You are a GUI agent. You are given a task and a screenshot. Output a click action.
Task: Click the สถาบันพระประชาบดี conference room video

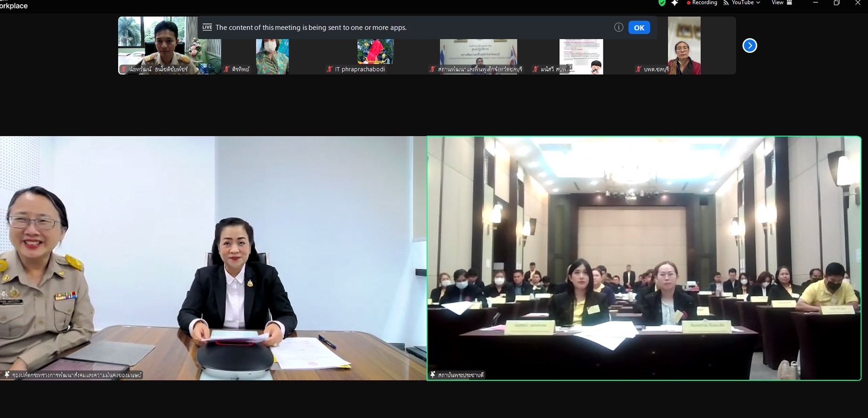coord(644,258)
